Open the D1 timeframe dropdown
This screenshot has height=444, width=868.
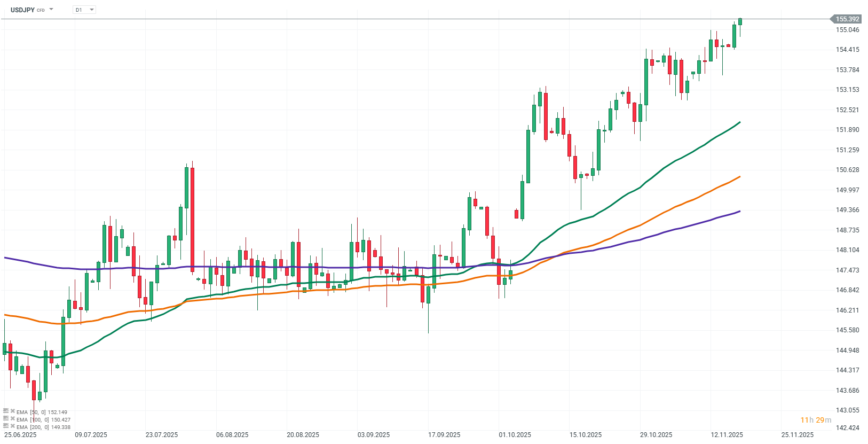click(x=84, y=10)
